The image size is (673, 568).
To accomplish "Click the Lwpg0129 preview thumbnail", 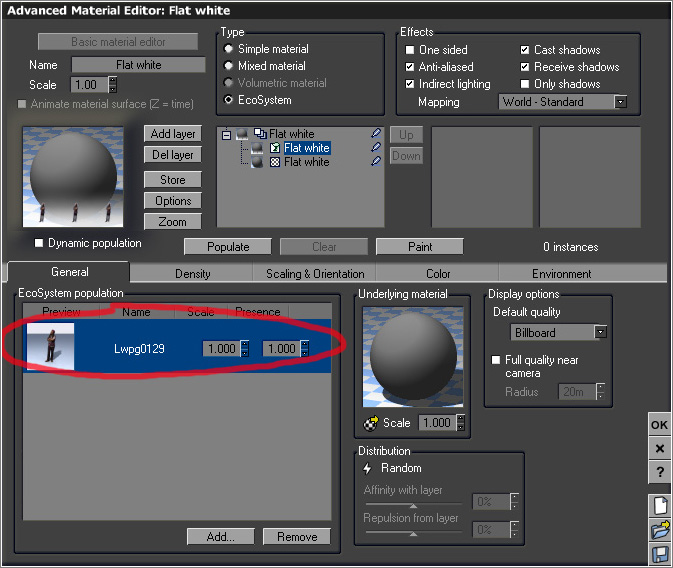I will coord(50,346).
